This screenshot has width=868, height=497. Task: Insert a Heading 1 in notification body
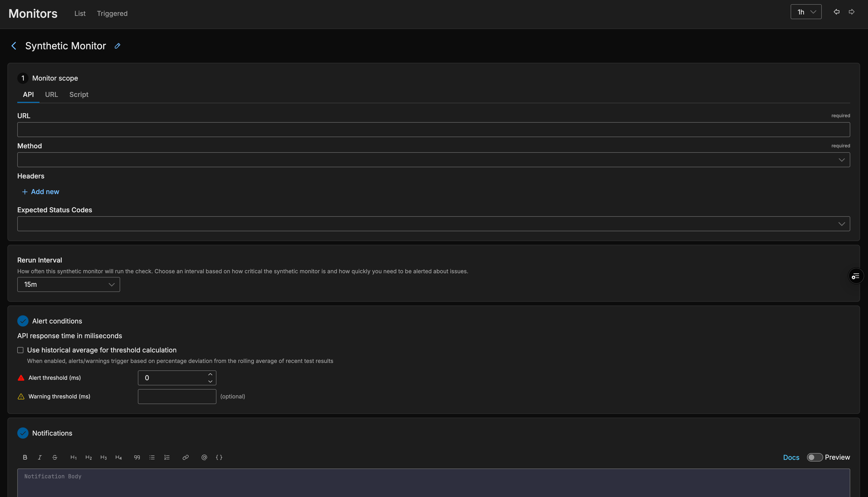(73, 457)
